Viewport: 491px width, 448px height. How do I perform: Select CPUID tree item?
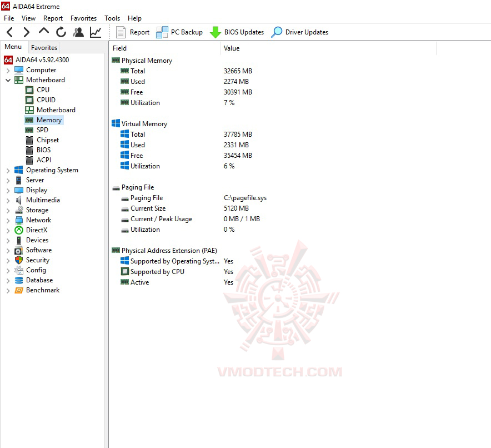pyautogui.click(x=46, y=100)
